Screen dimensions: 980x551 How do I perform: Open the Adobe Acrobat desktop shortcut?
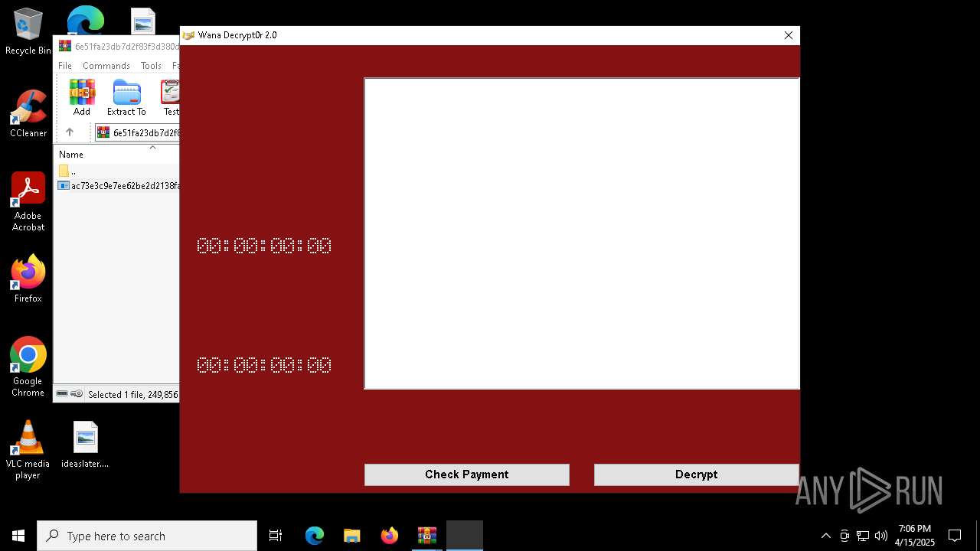28,202
